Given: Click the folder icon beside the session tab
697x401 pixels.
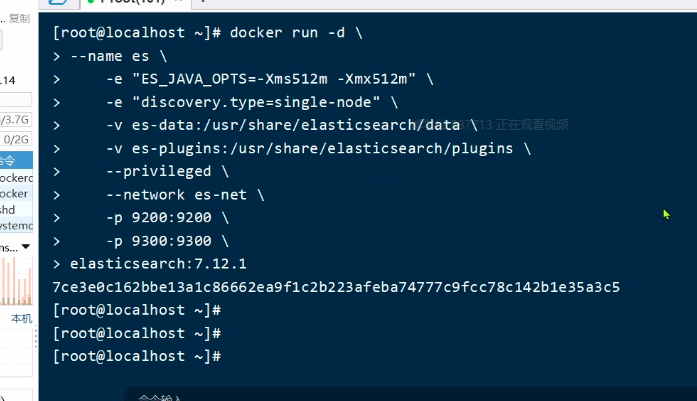Looking at the screenshot, I should [x=60, y=5].
